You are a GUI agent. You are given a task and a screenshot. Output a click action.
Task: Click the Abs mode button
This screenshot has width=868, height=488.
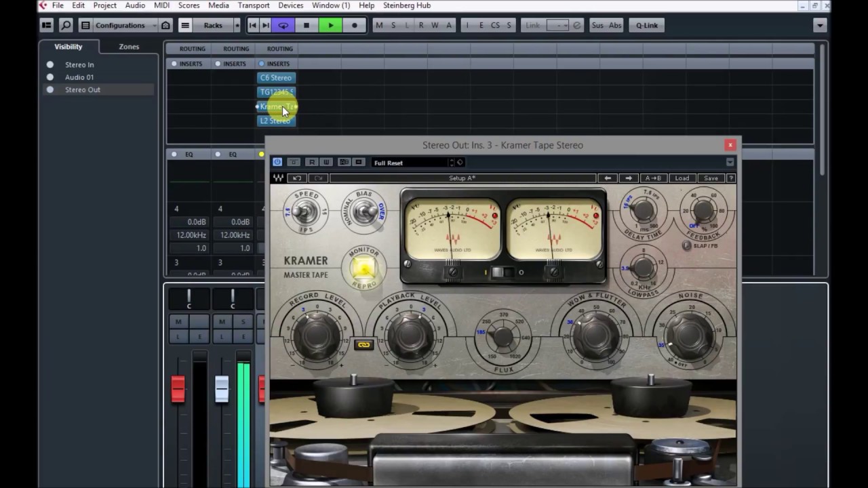coord(615,25)
